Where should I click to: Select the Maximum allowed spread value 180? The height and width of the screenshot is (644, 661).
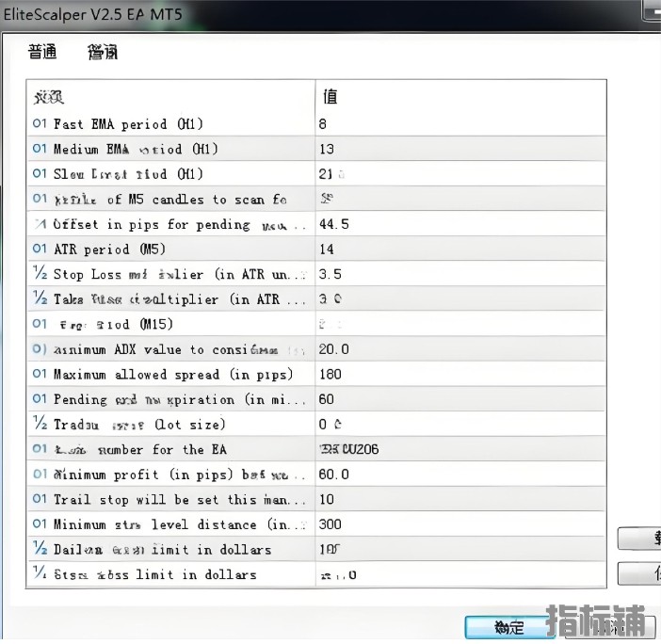(x=330, y=374)
